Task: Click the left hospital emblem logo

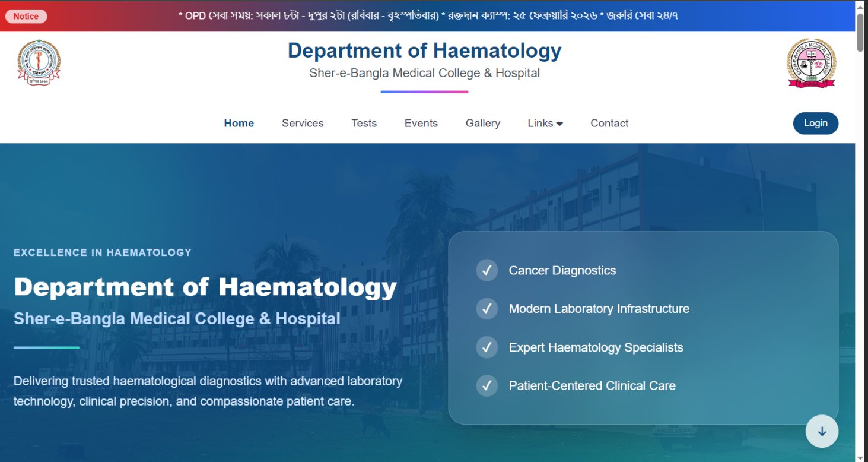Action: point(39,63)
